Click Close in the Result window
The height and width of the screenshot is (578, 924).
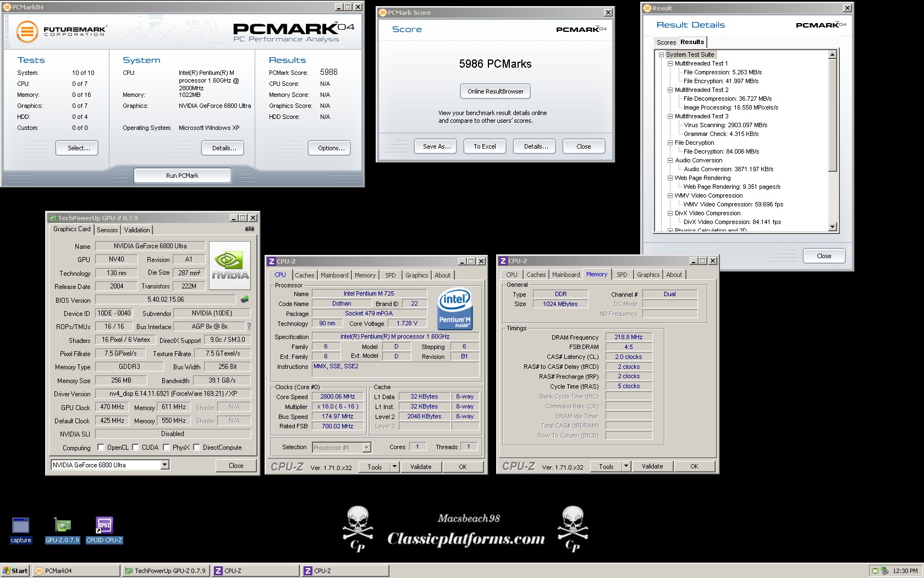click(824, 256)
